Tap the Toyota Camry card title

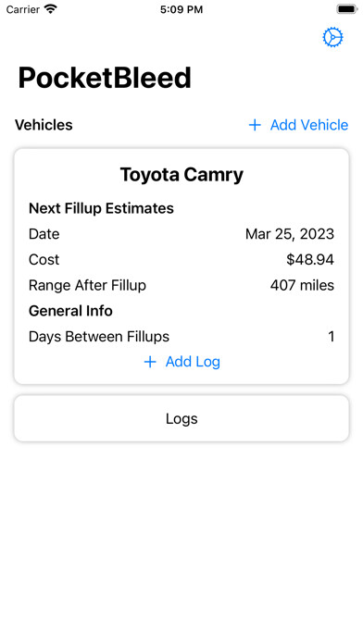(x=181, y=175)
